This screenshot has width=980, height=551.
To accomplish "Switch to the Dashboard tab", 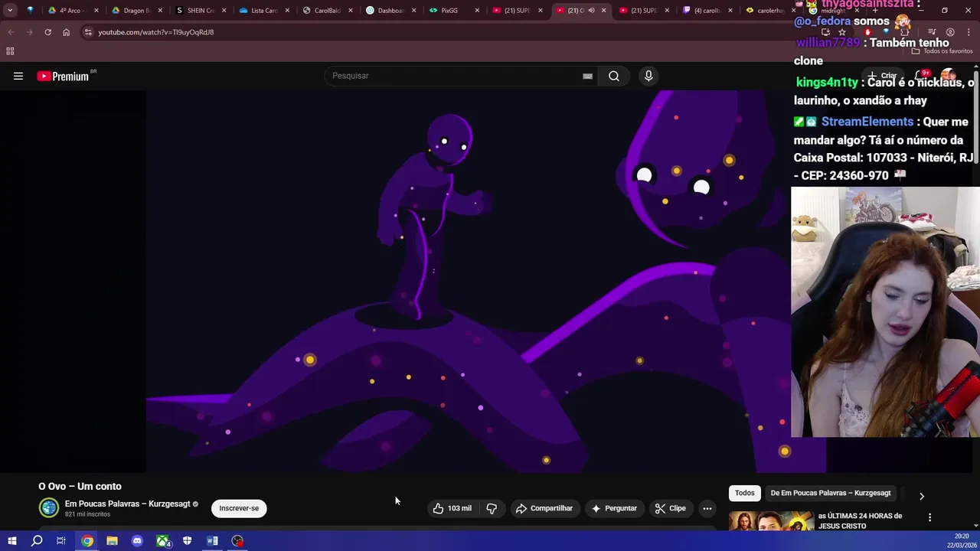I will (x=390, y=11).
